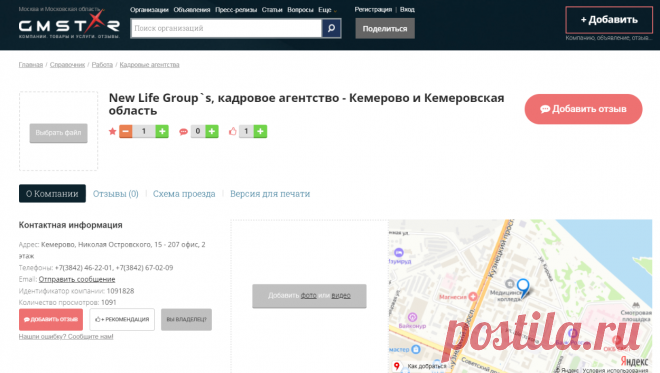Open Работа breadcrumb link
This screenshot has width=660, height=373.
coord(102,64)
